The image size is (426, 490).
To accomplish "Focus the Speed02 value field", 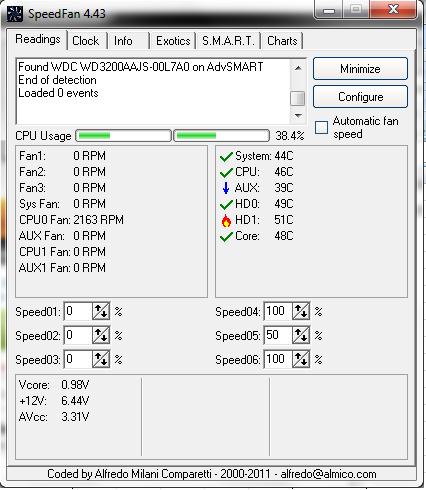I will (x=78, y=335).
